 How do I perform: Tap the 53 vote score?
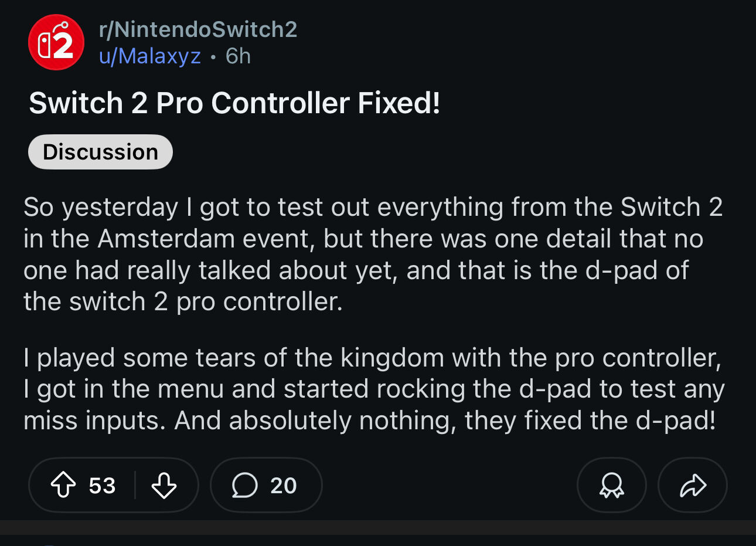click(102, 486)
